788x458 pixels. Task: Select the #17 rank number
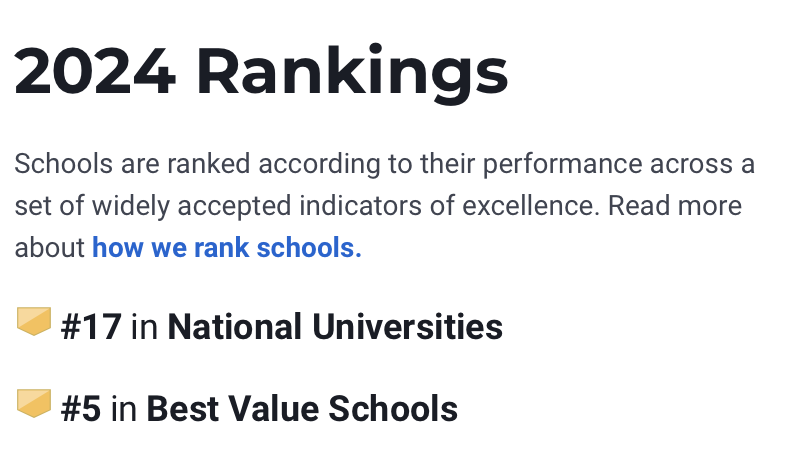point(91,327)
